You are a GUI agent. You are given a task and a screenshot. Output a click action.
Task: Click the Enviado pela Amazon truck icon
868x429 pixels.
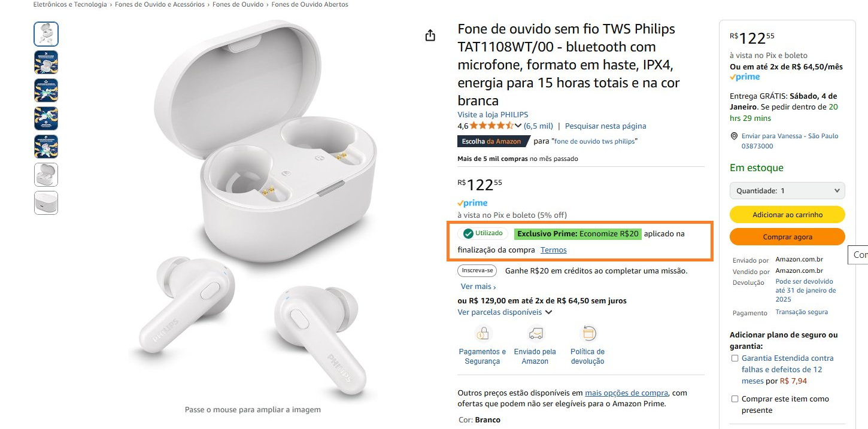click(x=535, y=333)
